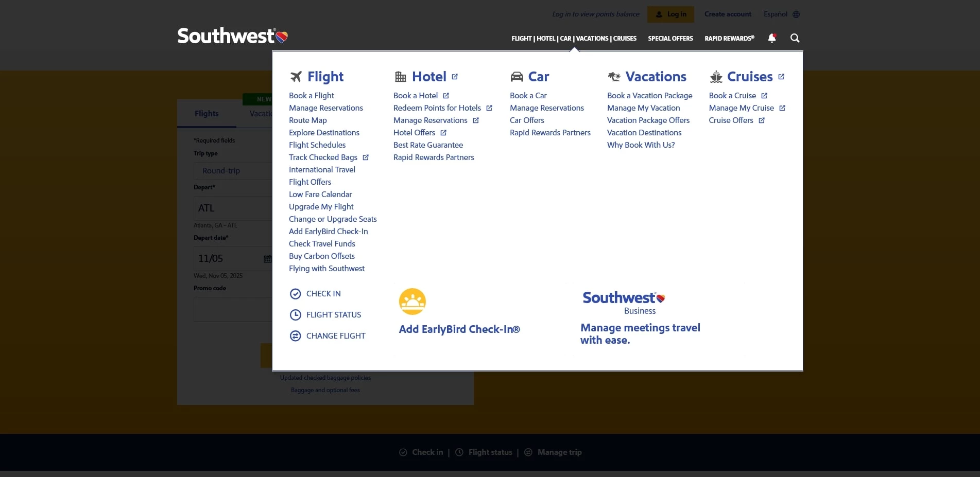Click the Log in button
Screen dimensions: 980x477
tap(670, 14)
